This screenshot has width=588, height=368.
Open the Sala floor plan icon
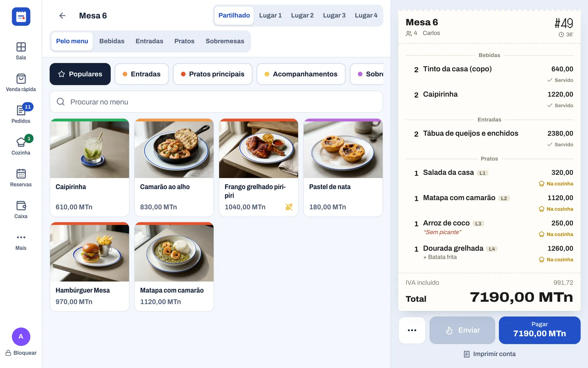(x=21, y=47)
